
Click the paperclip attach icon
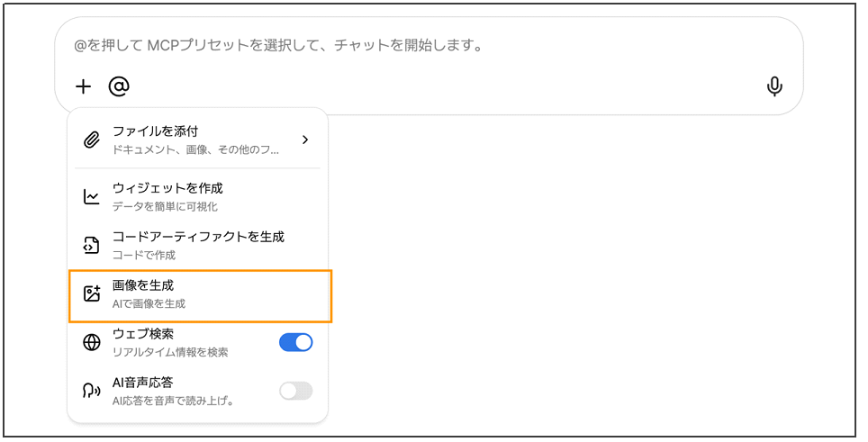[91, 140]
